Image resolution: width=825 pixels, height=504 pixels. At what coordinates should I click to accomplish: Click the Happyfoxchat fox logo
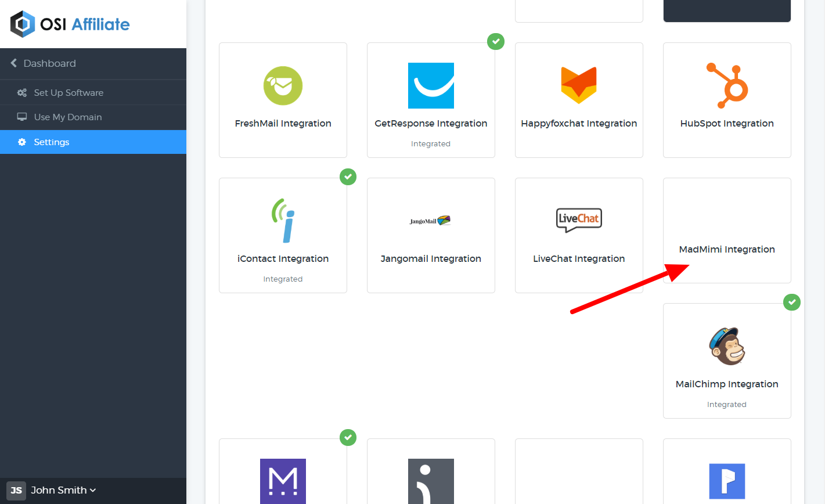click(579, 85)
